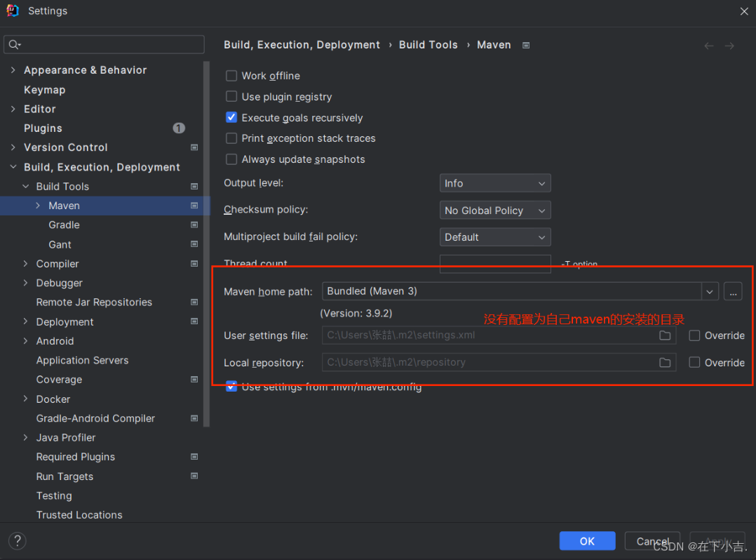Screen dimensions: 756x560
Task: Collapse the Build Tools node
Action: [x=25, y=186]
